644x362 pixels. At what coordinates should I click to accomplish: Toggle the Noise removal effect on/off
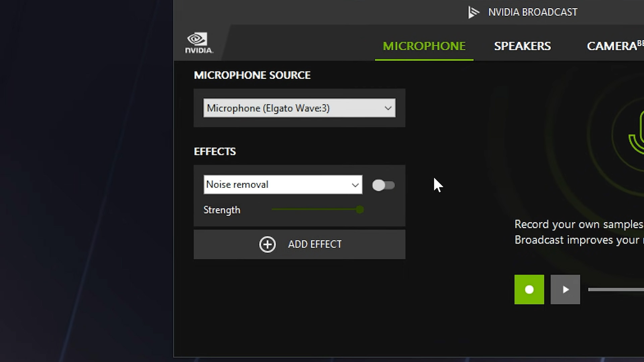pyautogui.click(x=383, y=185)
